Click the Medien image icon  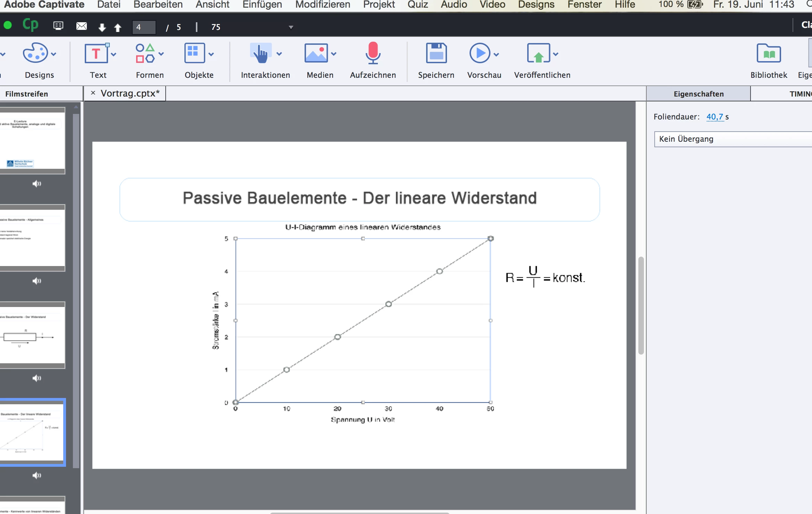coord(316,54)
